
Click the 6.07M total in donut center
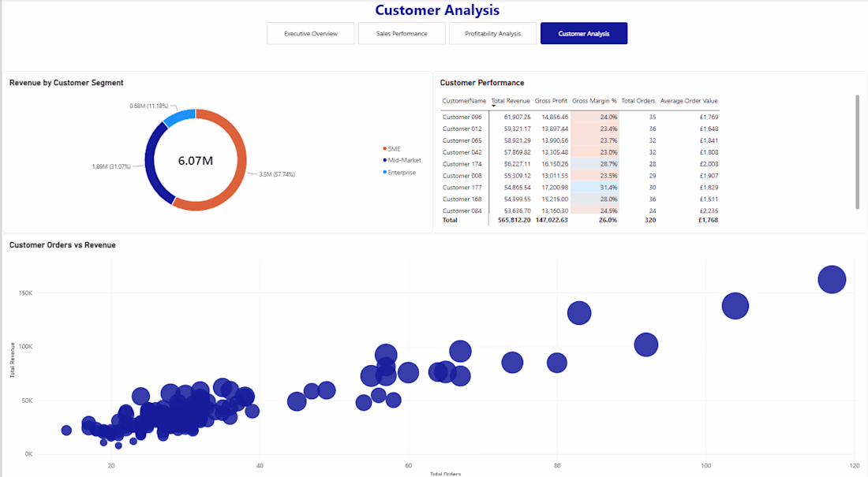click(x=196, y=161)
